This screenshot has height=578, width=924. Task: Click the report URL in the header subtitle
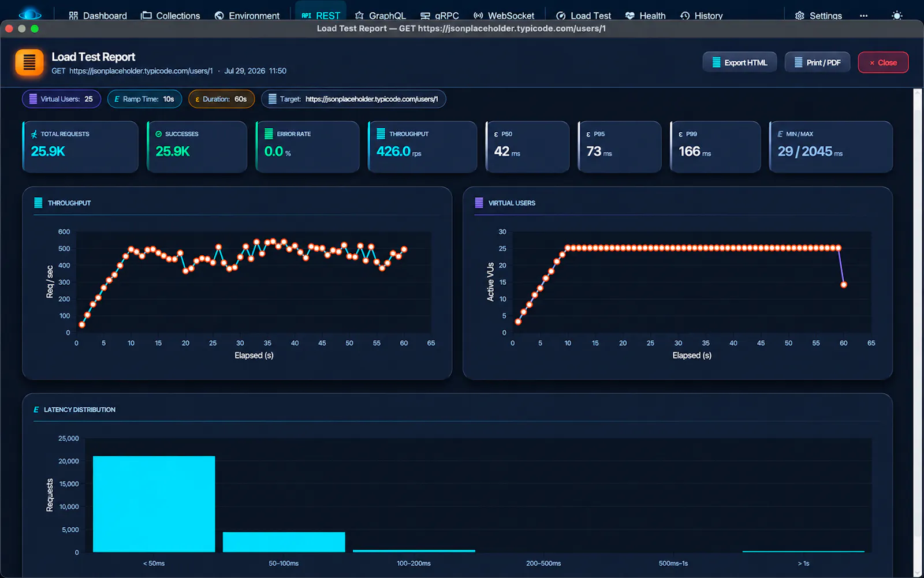click(141, 71)
